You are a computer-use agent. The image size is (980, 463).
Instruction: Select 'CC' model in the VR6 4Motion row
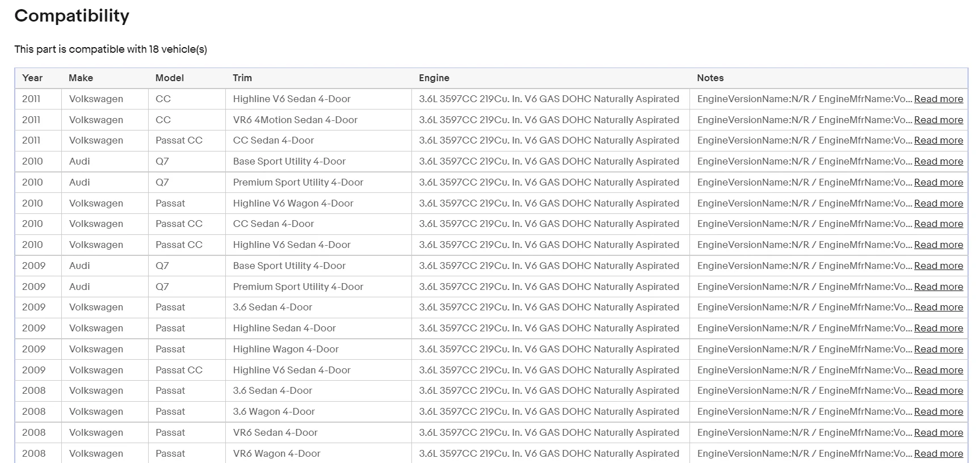tap(163, 120)
